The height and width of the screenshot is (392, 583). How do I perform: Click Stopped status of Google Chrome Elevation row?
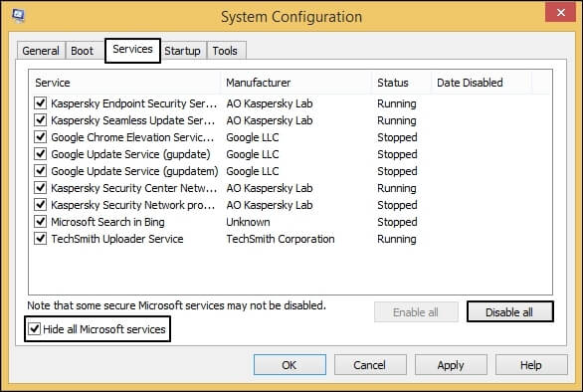click(397, 137)
